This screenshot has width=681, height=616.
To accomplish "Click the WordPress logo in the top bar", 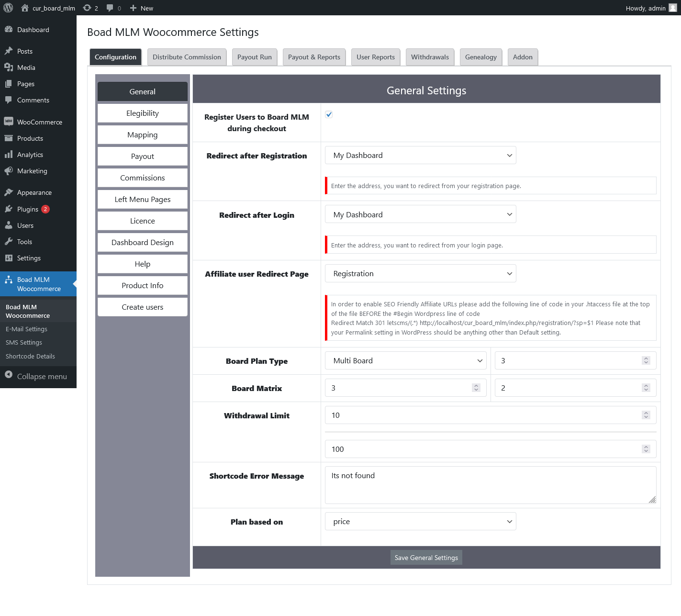I will [8, 8].
